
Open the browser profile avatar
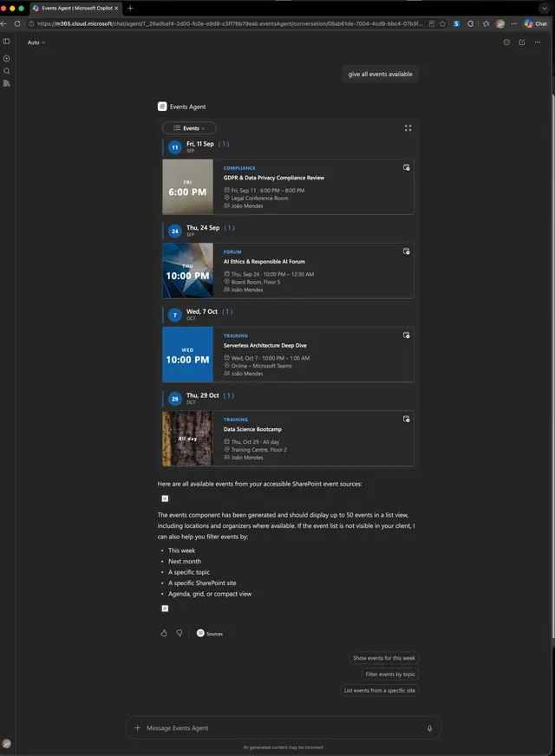click(500, 23)
